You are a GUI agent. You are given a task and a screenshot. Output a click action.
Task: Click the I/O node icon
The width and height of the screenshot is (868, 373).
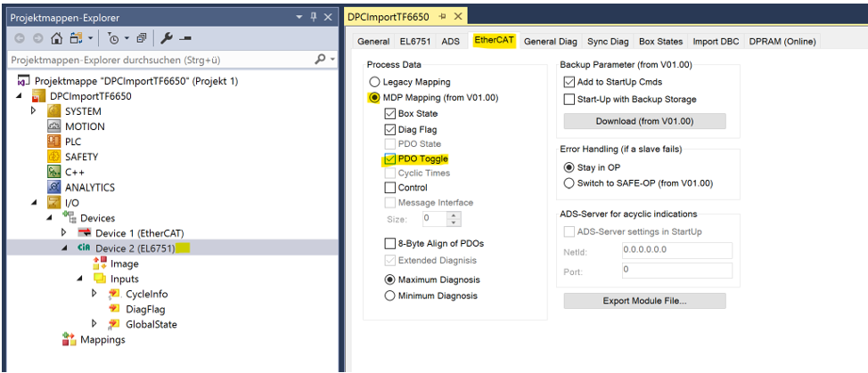point(53,202)
